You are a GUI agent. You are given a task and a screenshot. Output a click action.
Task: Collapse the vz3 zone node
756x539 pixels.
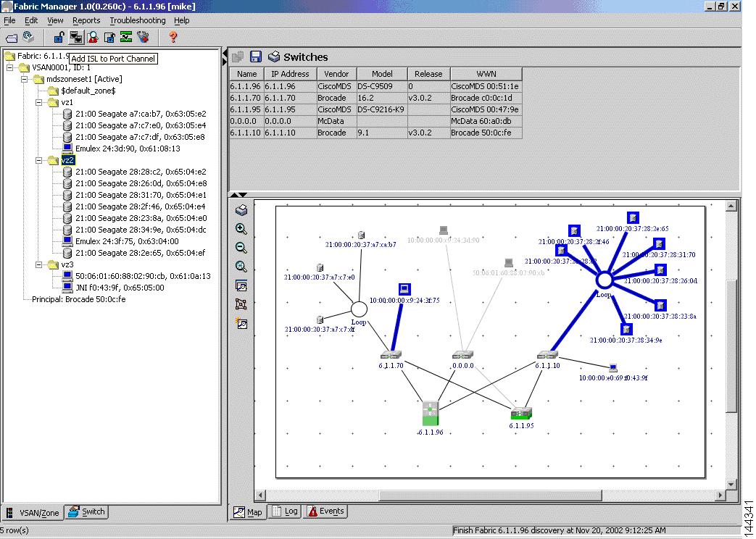click(x=38, y=264)
